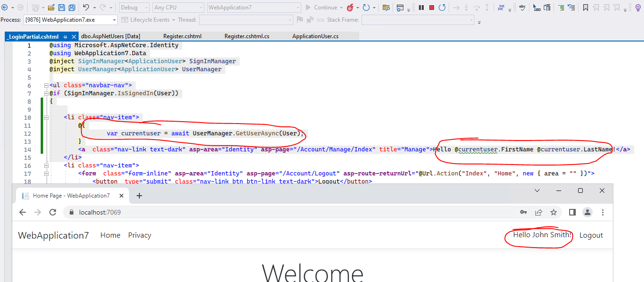Pin the _LoginPartial.cshtml tab
Viewport: 644px width, 282px height.
(x=66, y=36)
